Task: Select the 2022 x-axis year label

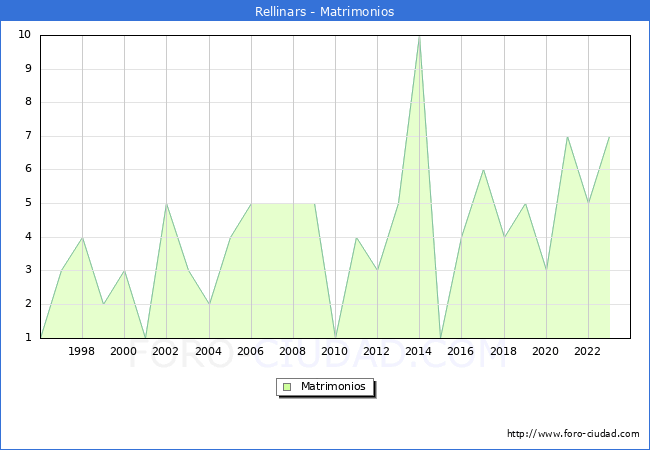Action: coord(588,351)
